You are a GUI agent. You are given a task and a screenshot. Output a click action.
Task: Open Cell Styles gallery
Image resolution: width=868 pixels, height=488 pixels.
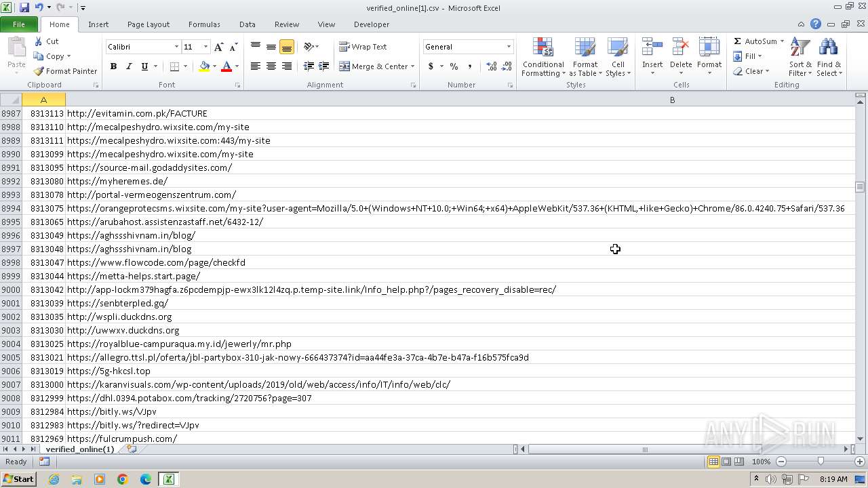[618, 57]
